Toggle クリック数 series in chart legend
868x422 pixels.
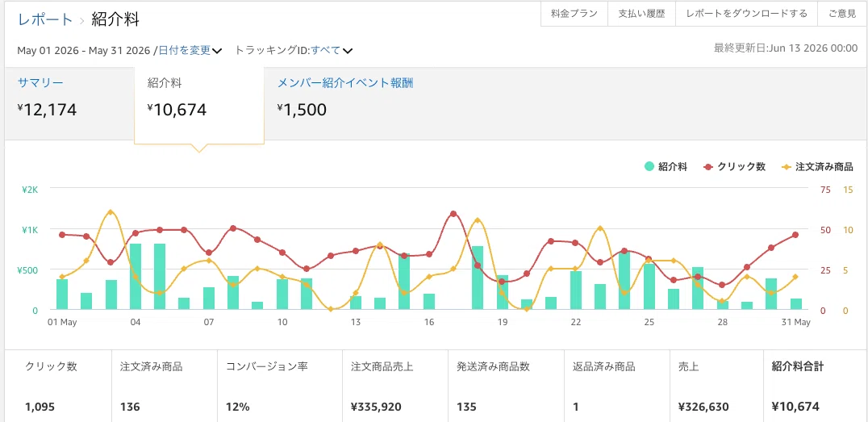pyautogui.click(x=735, y=166)
